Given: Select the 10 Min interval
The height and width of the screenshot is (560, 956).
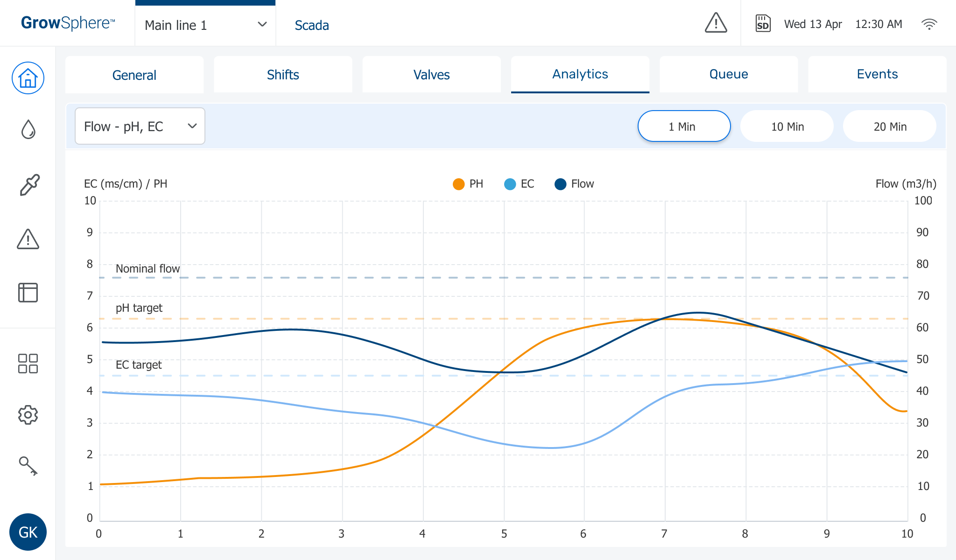Looking at the screenshot, I should point(787,126).
